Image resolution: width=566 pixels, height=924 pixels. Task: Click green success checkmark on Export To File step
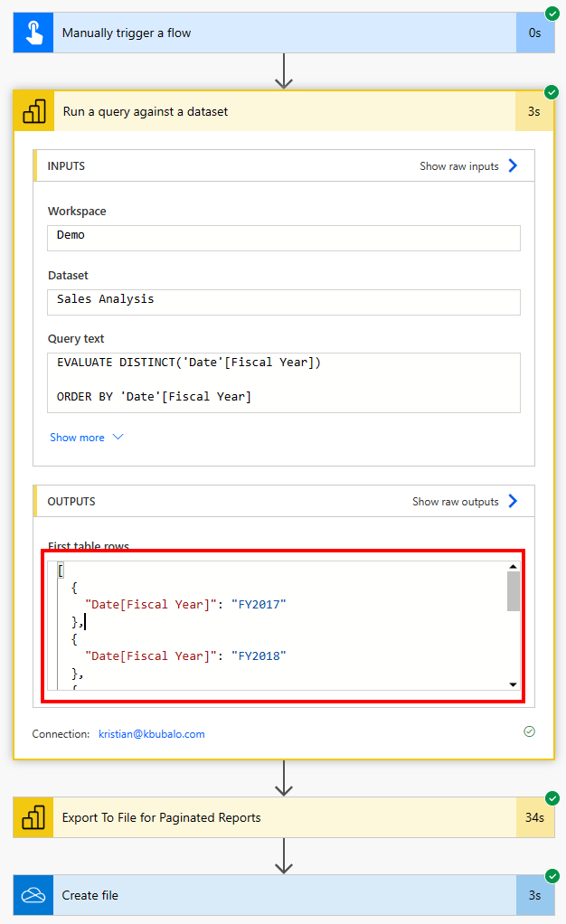tap(552, 797)
